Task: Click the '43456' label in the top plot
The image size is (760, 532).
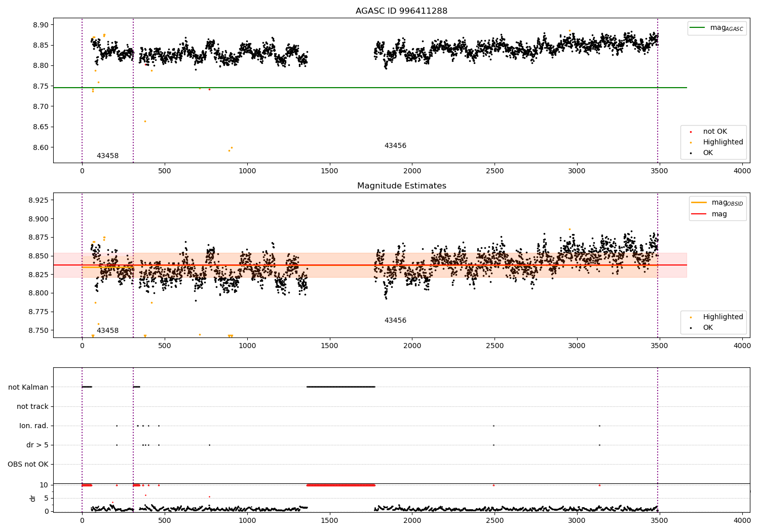Action: [x=395, y=146]
